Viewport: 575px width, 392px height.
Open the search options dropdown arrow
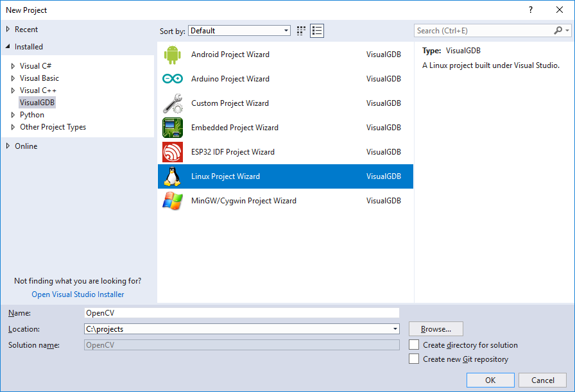[567, 30]
